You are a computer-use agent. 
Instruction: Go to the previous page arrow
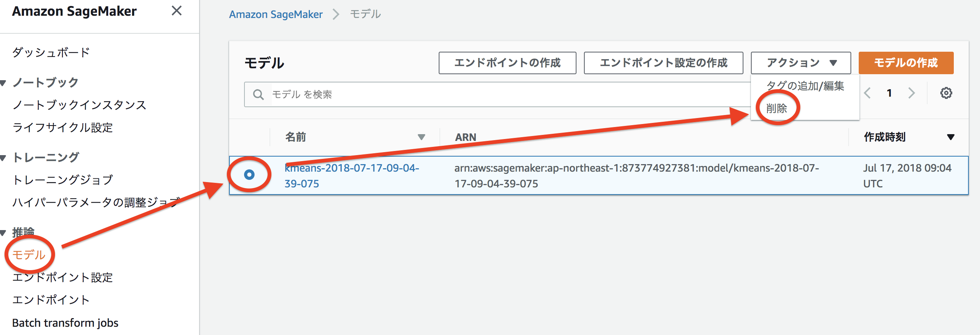(x=867, y=93)
